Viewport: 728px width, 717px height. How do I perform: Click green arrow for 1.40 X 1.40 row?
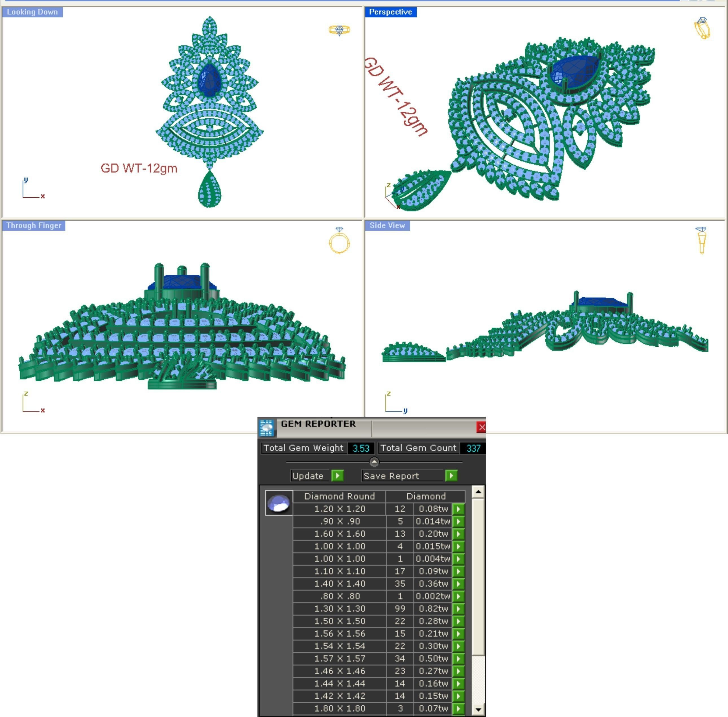(458, 584)
